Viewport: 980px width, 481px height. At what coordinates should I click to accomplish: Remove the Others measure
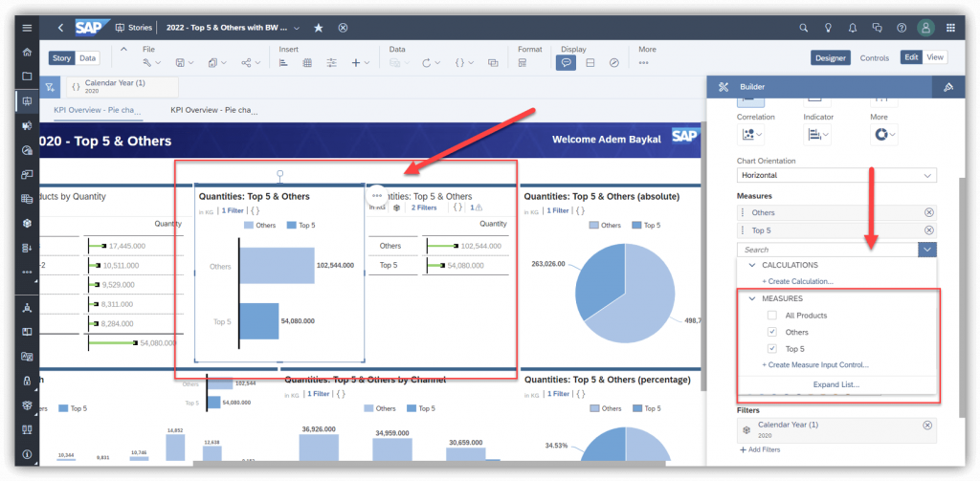pyautogui.click(x=928, y=212)
